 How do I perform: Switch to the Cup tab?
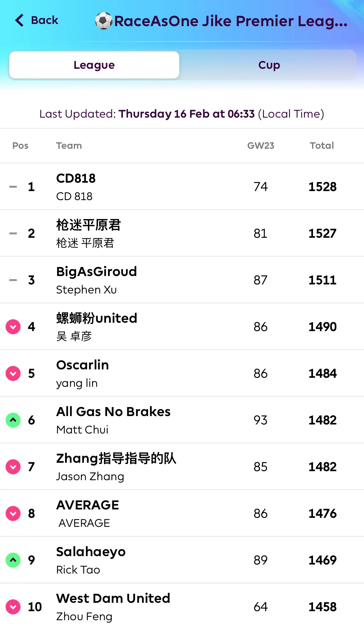click(269, 65)
